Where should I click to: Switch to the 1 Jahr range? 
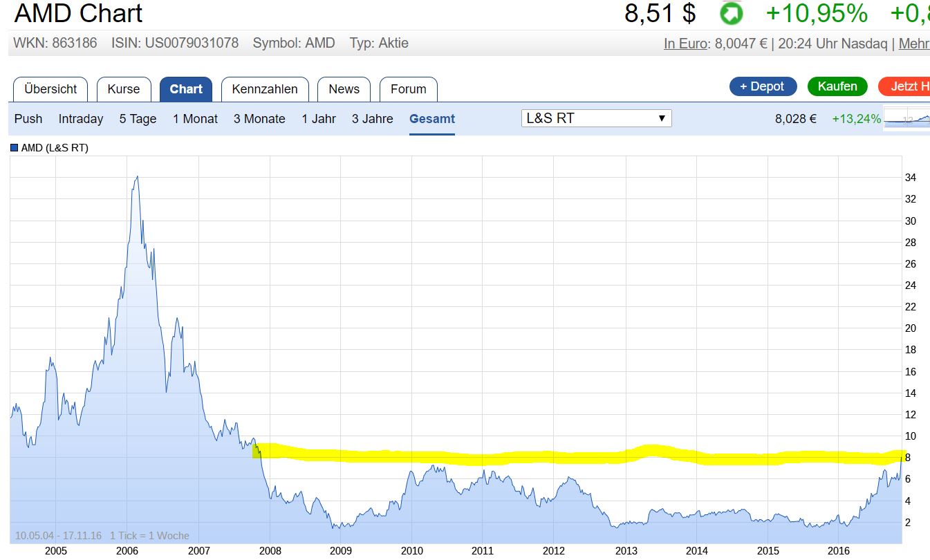319,119
